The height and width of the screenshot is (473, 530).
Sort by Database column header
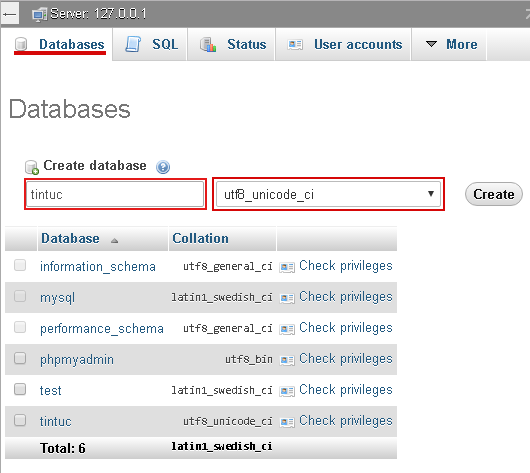(x=70, y=239)
